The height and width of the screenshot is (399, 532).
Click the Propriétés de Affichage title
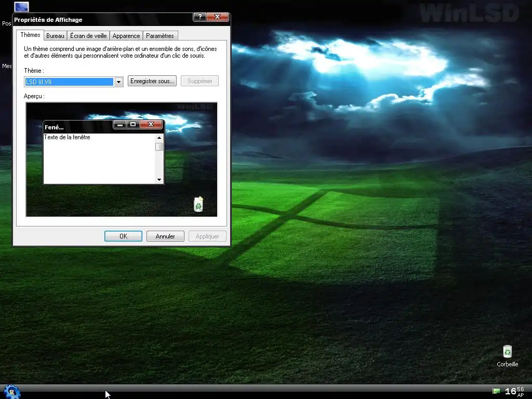pyautogui.click(x=48, y=20)
